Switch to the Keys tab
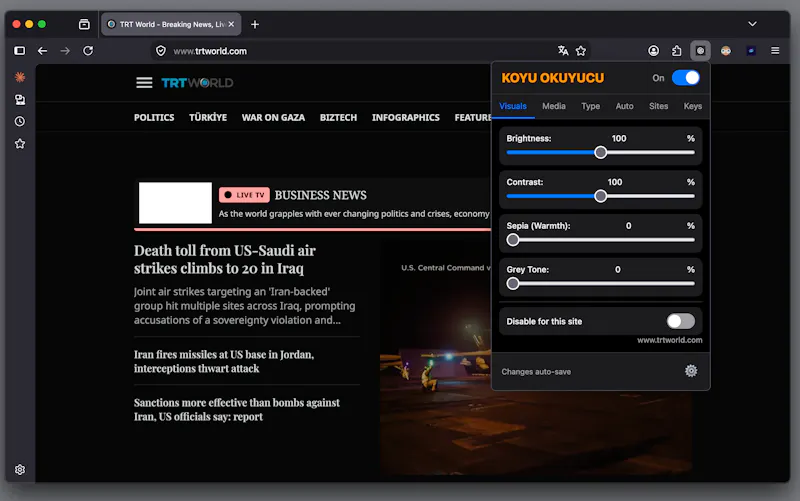The height and width of the screenshot is (501, 800). 692,106
